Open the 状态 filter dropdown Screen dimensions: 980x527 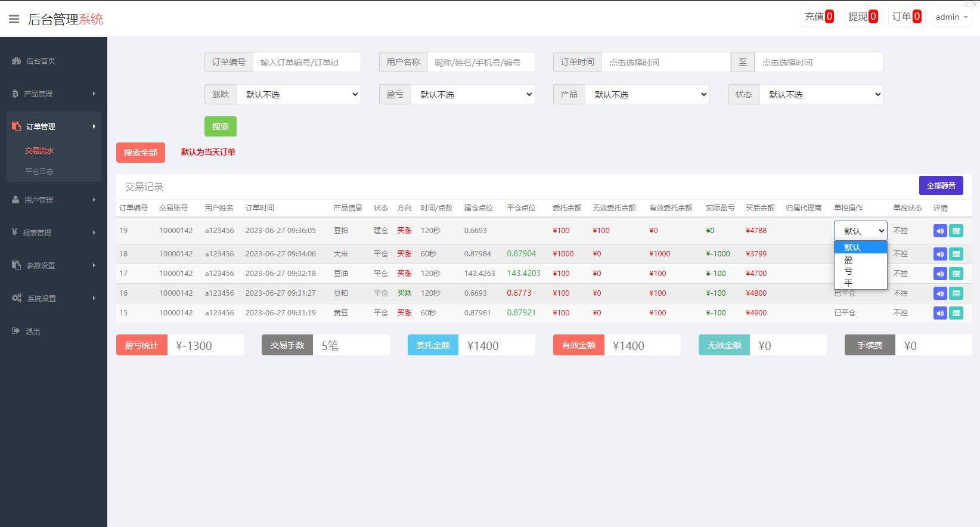point(821,94)
